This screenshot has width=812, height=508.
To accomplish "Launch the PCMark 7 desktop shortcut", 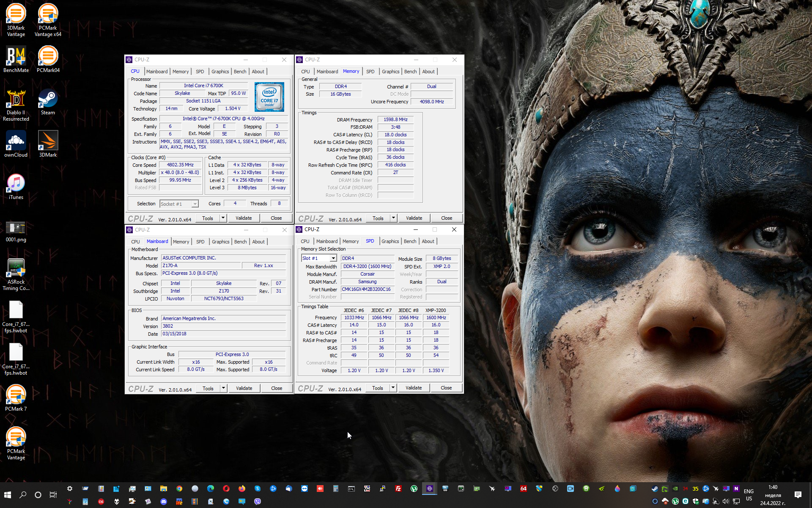I will (x=16, y=398).
